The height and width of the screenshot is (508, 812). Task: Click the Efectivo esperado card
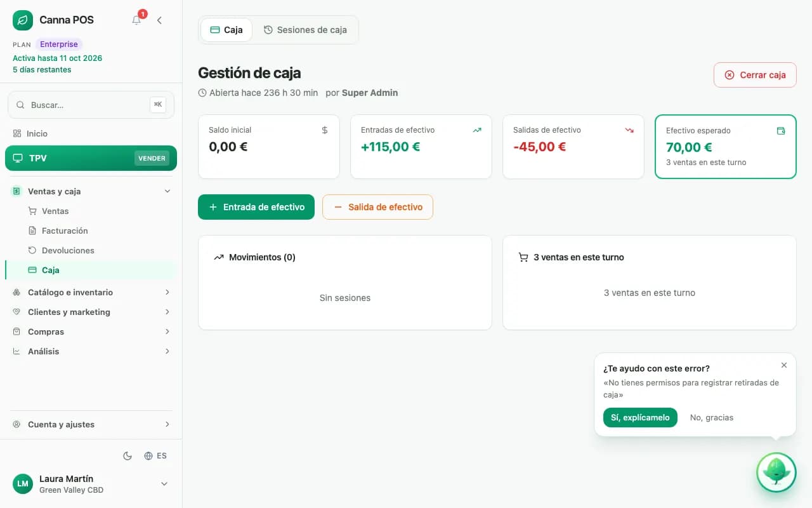pyautogui.click(x=726, y=147)
